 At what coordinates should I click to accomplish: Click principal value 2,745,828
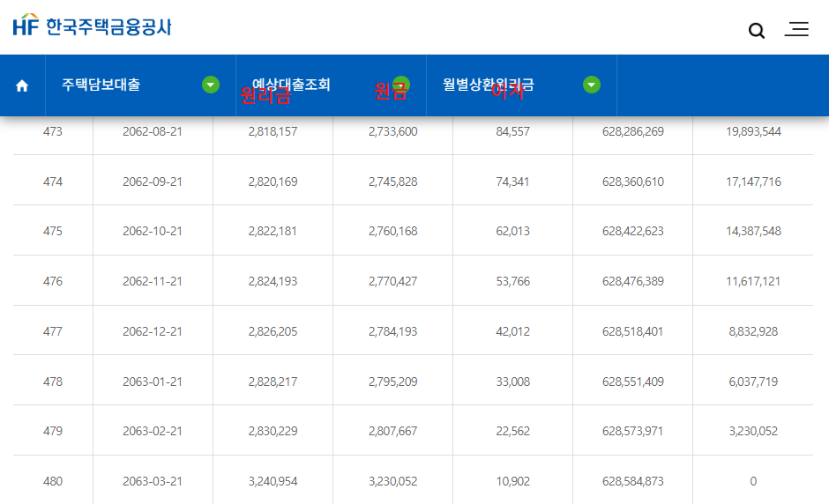(x=392, y=182)
